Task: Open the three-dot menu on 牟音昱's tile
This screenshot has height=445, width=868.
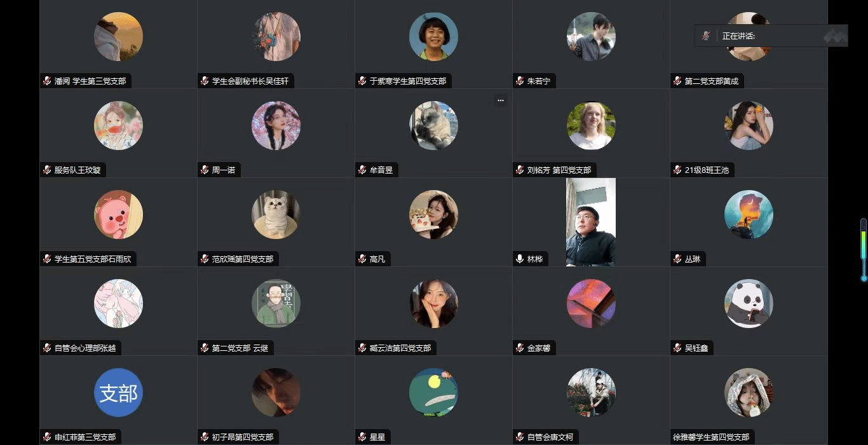Action: pos(500,100)
